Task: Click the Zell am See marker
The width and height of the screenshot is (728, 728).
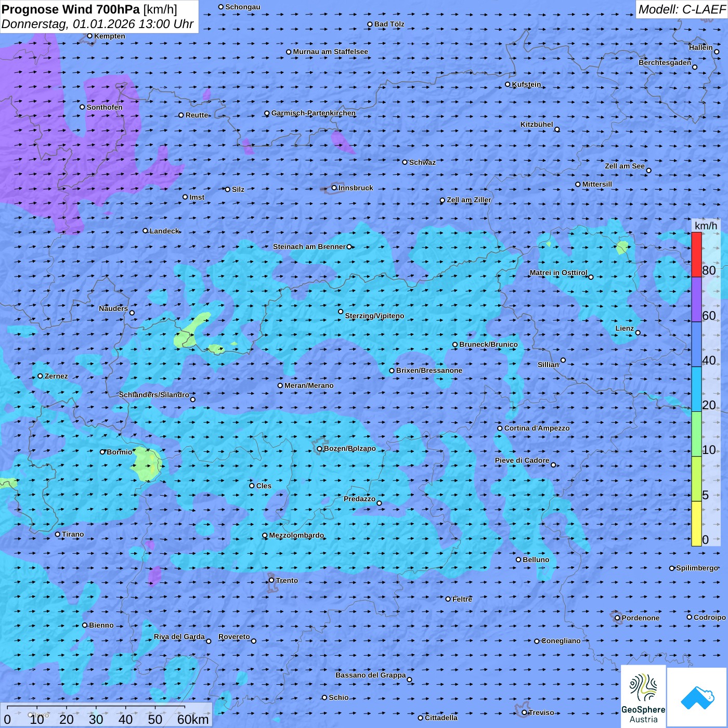Action: click(x=648, y=171)
